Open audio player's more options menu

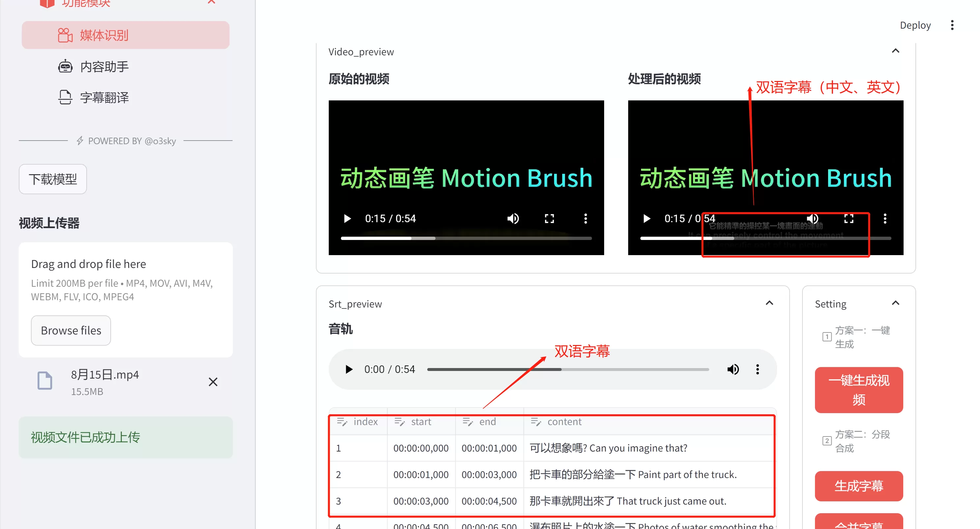click(x=757, y=369)
